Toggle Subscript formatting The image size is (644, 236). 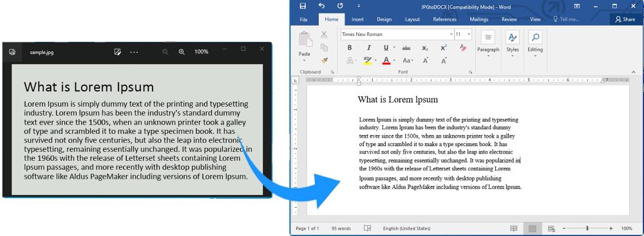[x=425, y=48]
